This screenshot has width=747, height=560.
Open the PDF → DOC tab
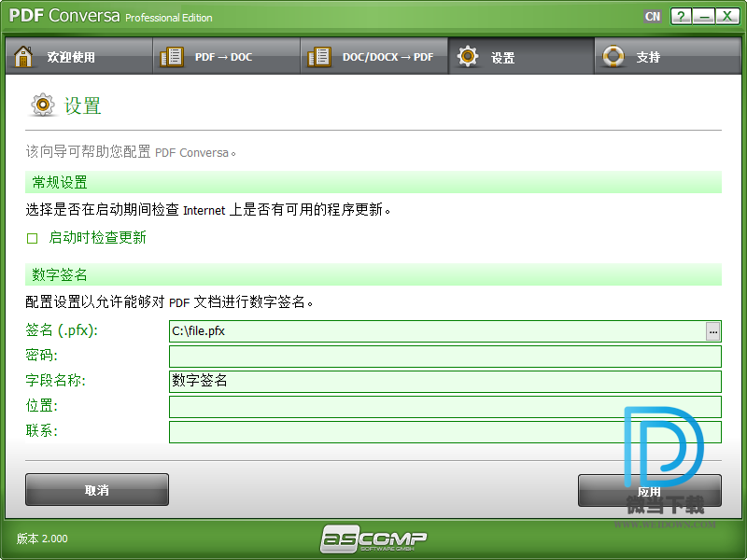pyautogui.click(x=226, y=56)
